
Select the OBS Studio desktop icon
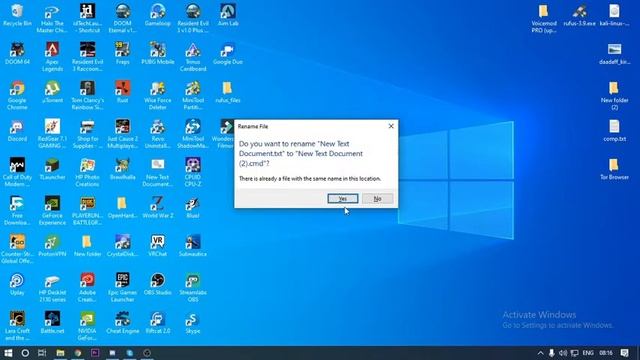(158, 284)
